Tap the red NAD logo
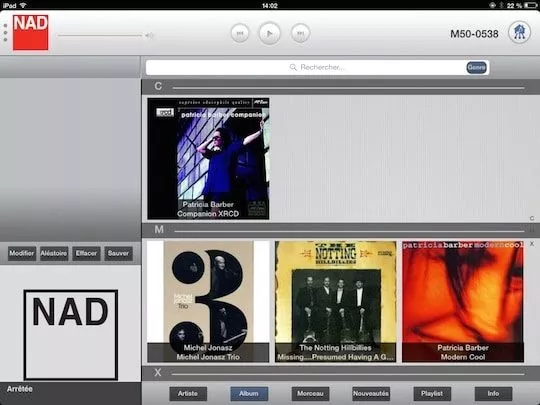 pyautogui.click(x=31, y=32)
